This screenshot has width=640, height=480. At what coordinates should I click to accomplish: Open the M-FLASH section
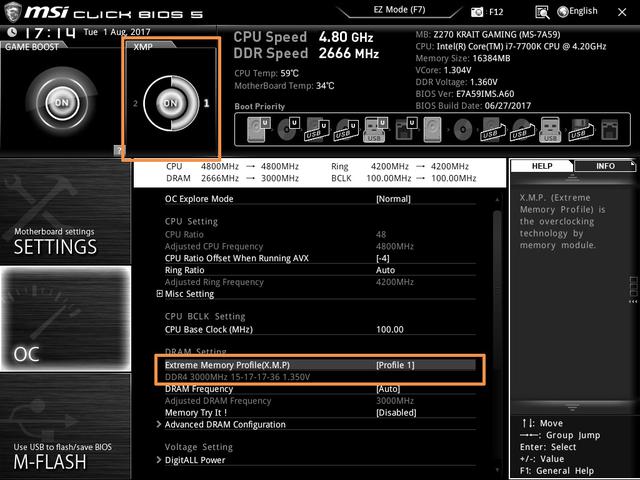coord(65,427)
